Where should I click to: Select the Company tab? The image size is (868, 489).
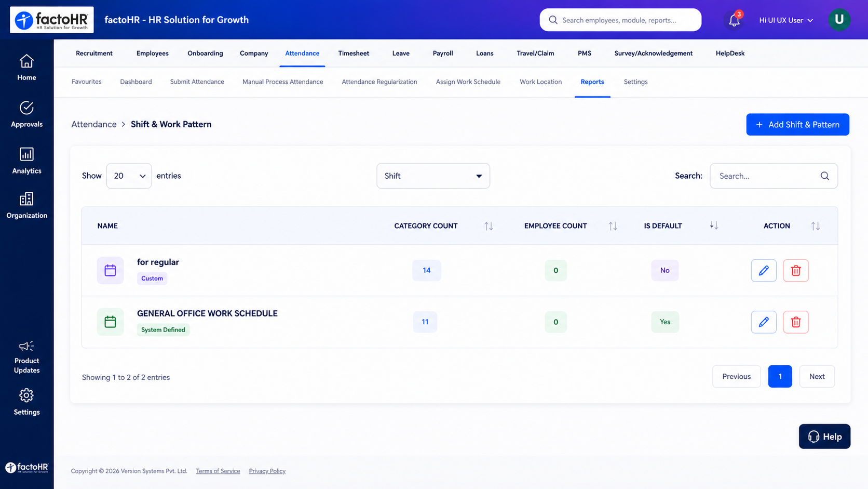point(254,53)
